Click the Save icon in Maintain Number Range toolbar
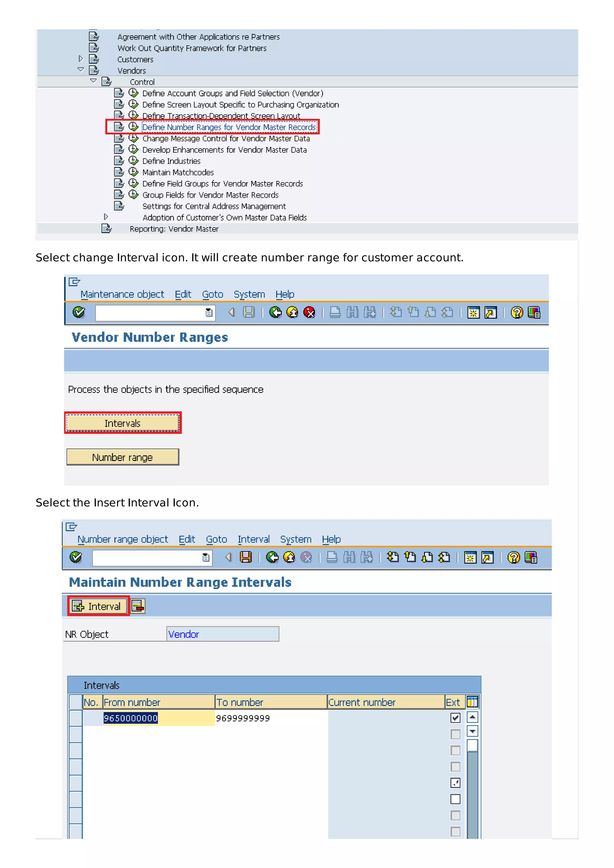 point(246,557)
